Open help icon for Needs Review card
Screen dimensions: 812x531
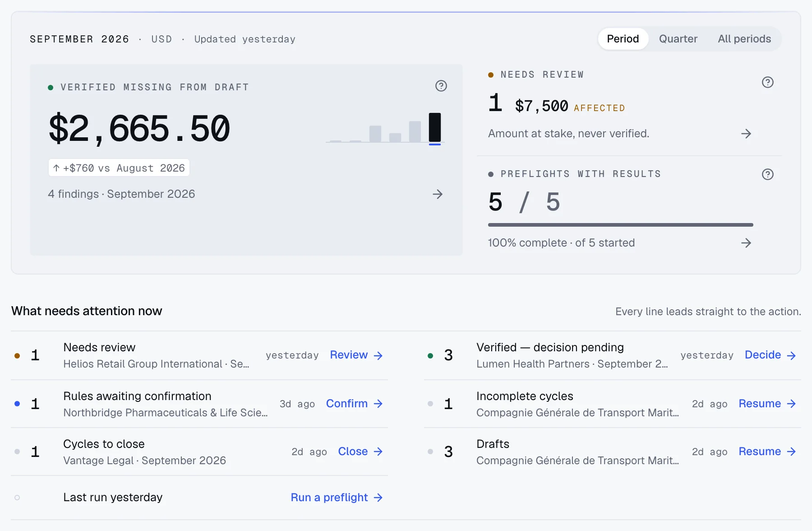[x=768, y=82]
